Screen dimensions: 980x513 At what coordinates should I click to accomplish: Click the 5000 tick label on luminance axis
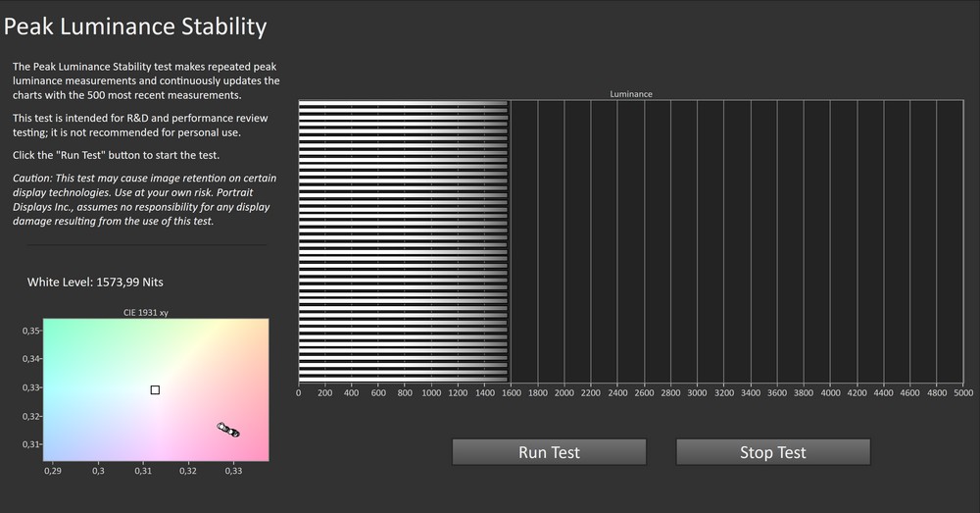(x=963, y=392)
